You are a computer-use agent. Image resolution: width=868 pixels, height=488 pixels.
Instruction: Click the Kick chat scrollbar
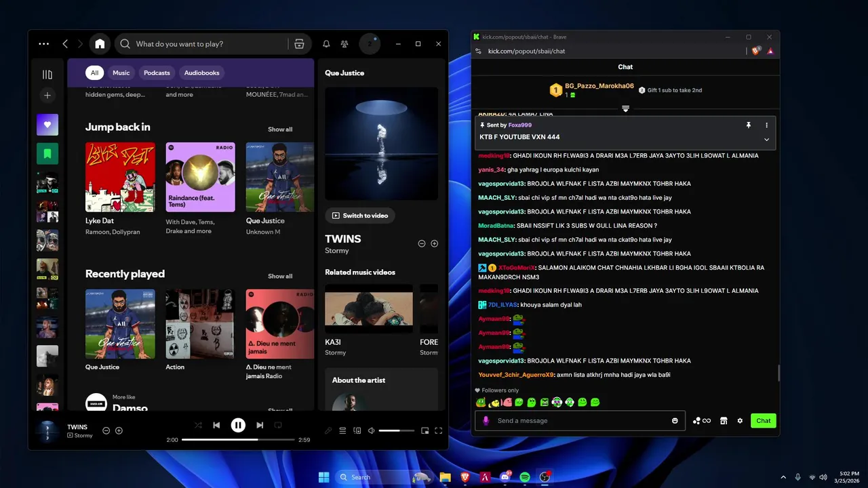click(x=778, y=373)
